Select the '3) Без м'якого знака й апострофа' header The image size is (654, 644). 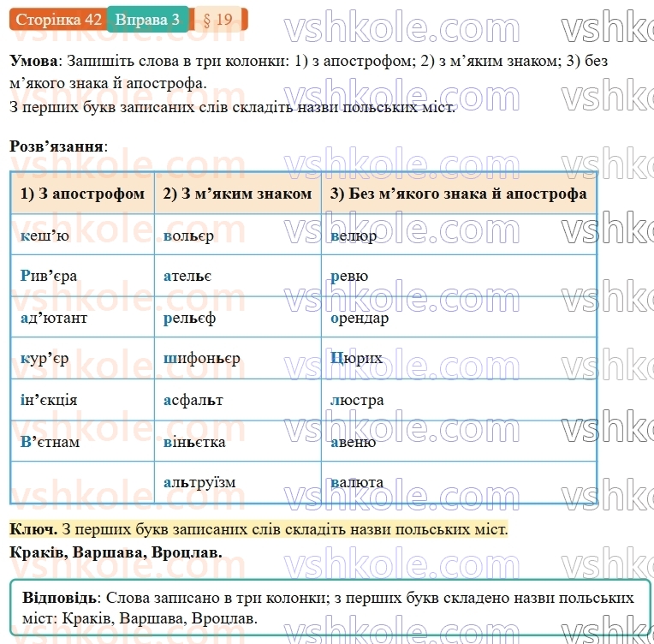458,194
